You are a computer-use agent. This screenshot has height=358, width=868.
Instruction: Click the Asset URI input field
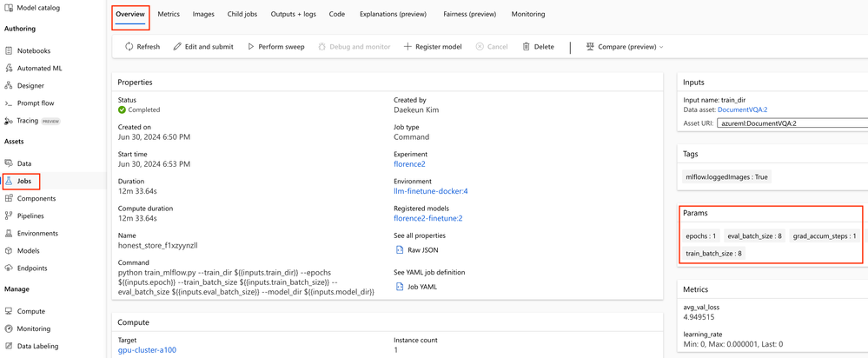[792, 123]
